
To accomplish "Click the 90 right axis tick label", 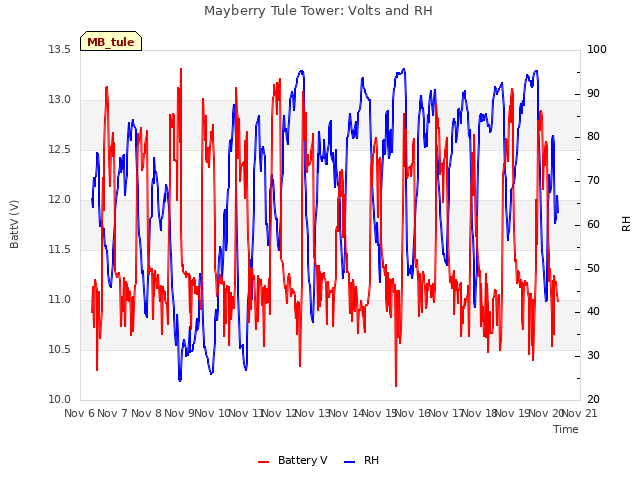I will [593, 93].
